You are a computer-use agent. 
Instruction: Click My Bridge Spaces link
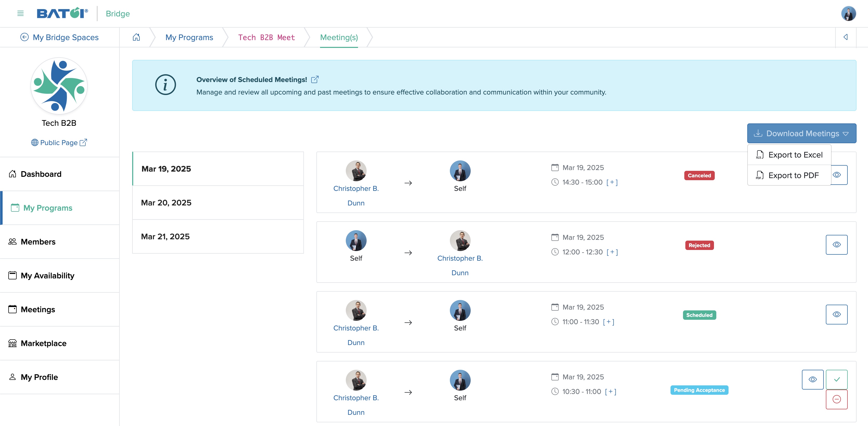point(66,37)
